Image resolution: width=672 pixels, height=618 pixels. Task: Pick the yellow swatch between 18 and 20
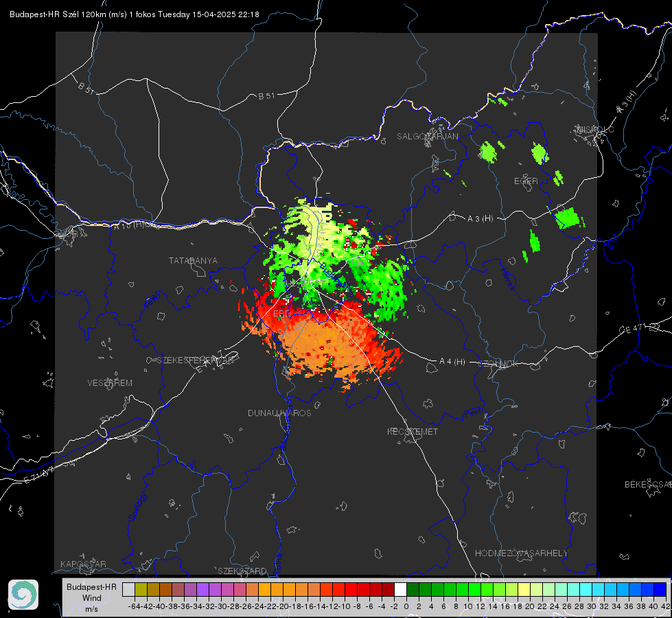point(524,589)
